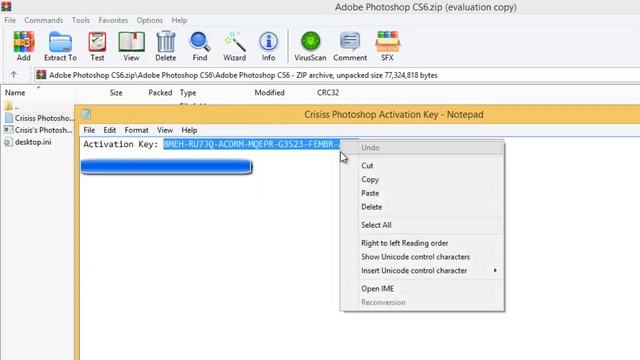
Task: Select the Crisis's Photosh... file entry
Action: [38, 130]
